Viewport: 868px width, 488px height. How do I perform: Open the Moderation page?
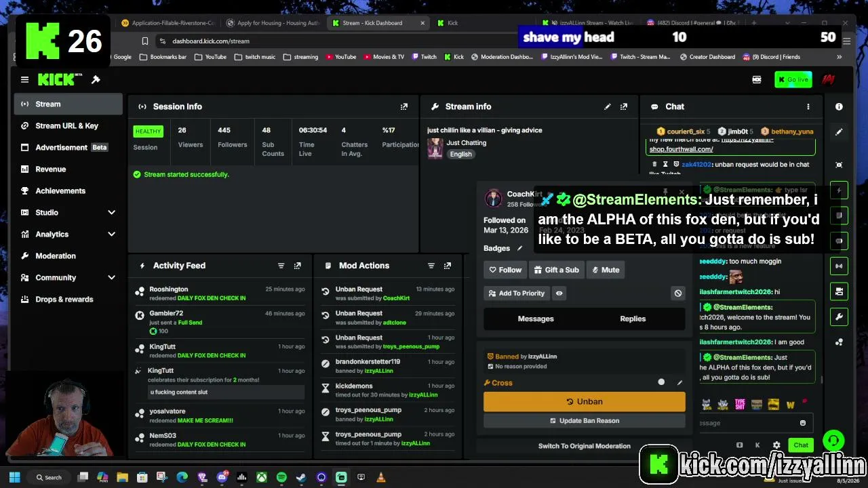click(x=68, y=256)
